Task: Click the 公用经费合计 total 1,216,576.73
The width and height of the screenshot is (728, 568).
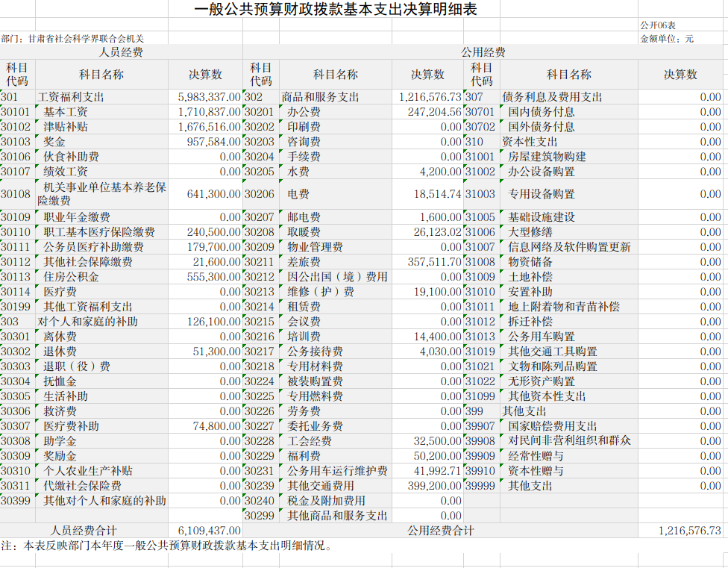Action: [x=690, y=531]
